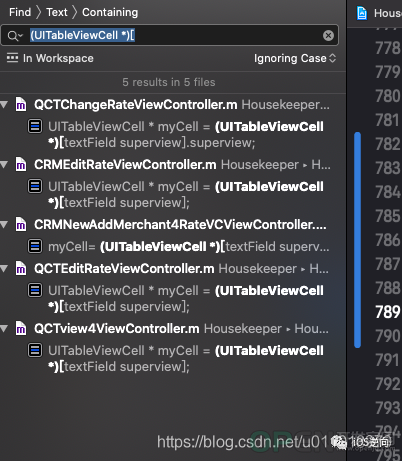Select the result line icon under QCTChangeRateViewController.m
402x461 pixels.
coord(35,126)
